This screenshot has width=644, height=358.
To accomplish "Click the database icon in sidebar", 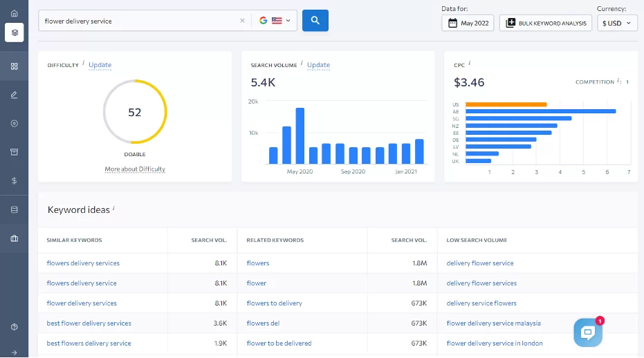I will [14, 209].
